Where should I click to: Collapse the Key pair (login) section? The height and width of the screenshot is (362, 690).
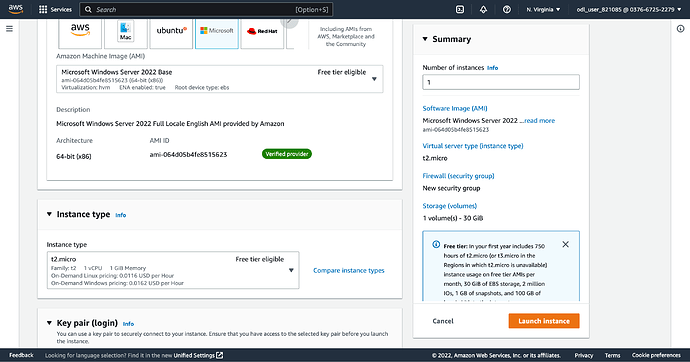pos(49,323)
